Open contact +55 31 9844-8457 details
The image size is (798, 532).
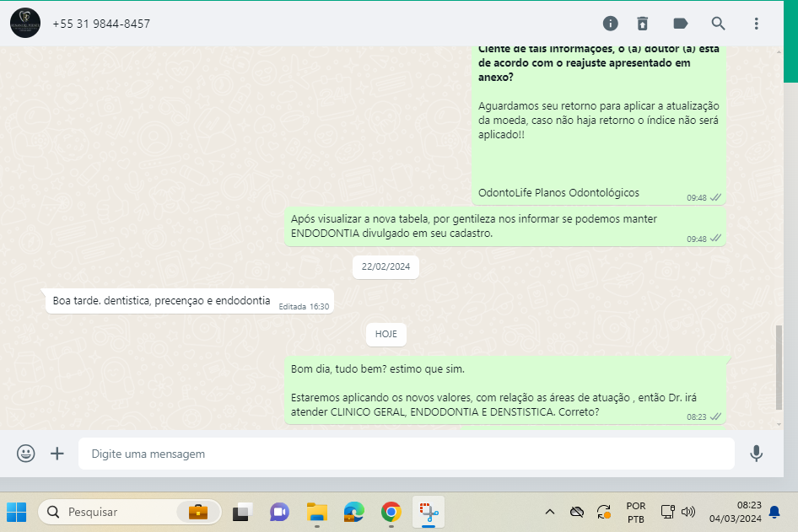(x=101, y=24)
